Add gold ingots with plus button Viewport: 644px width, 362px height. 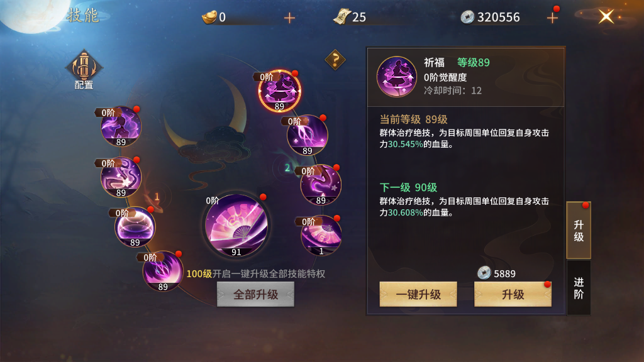pos(289,18)
